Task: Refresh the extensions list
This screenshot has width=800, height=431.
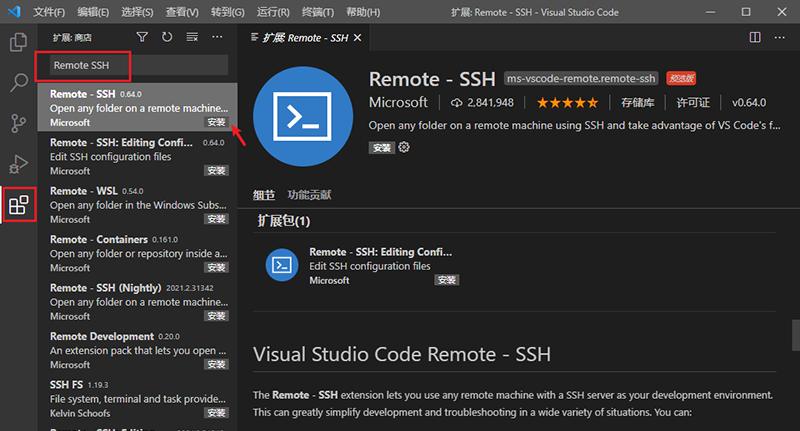Action: [x=167, y=37]
